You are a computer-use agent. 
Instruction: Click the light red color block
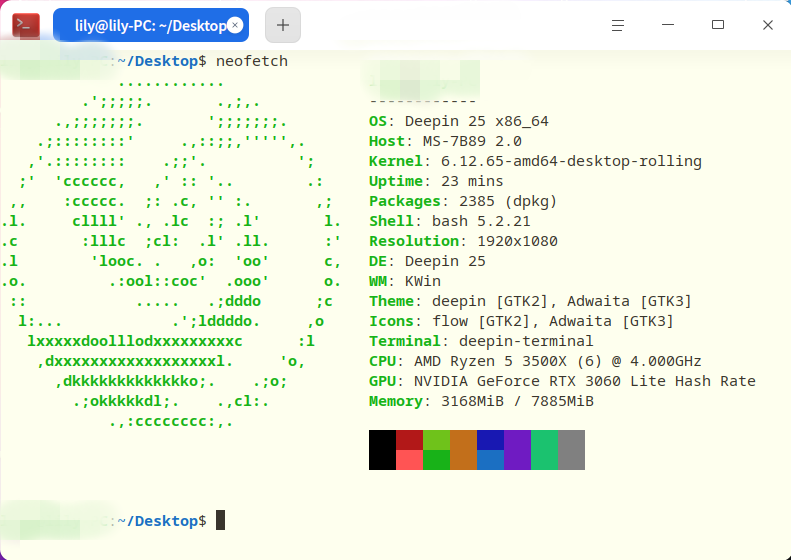409,460
